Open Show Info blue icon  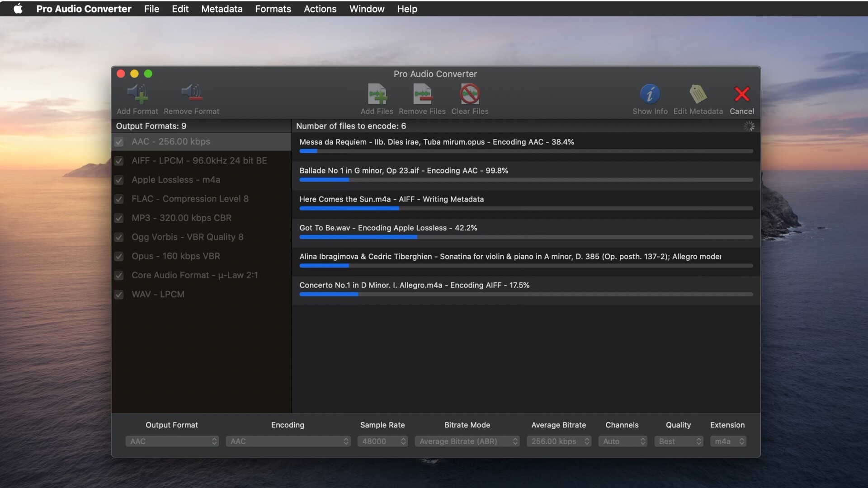(x=650, y=94)
